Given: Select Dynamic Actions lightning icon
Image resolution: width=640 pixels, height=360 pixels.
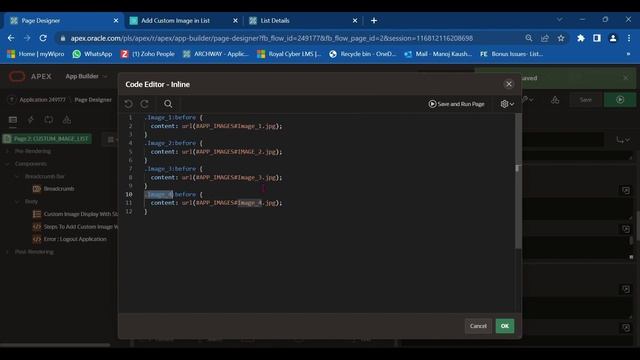Looking at the screenshot, I should [x=31, y=120].
